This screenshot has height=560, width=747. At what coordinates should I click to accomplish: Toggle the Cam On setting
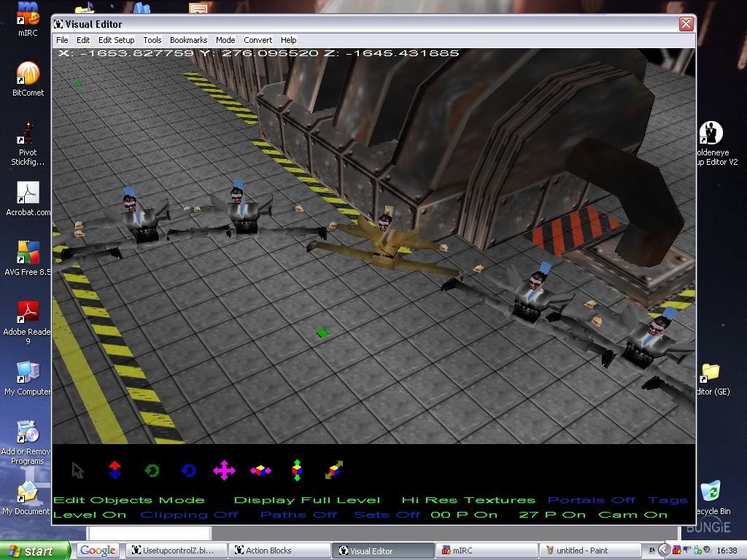tap(632, 515)
